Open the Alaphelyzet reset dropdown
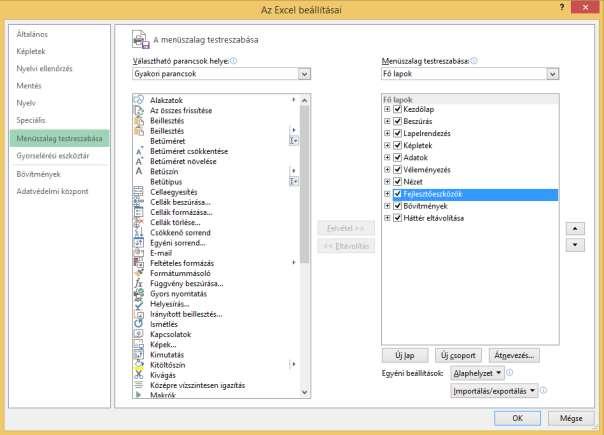 click(x=477, y=373)
